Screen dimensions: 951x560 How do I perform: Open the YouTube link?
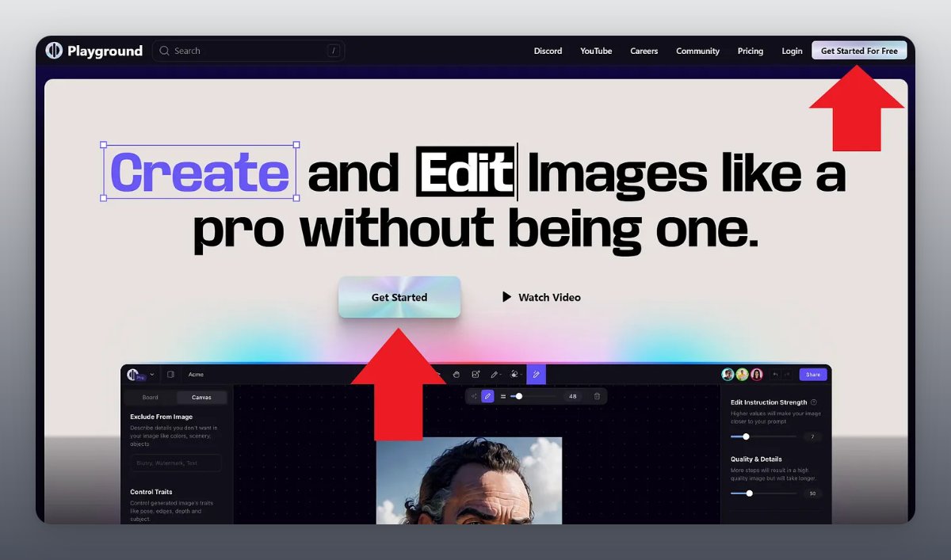pos(596,51)
